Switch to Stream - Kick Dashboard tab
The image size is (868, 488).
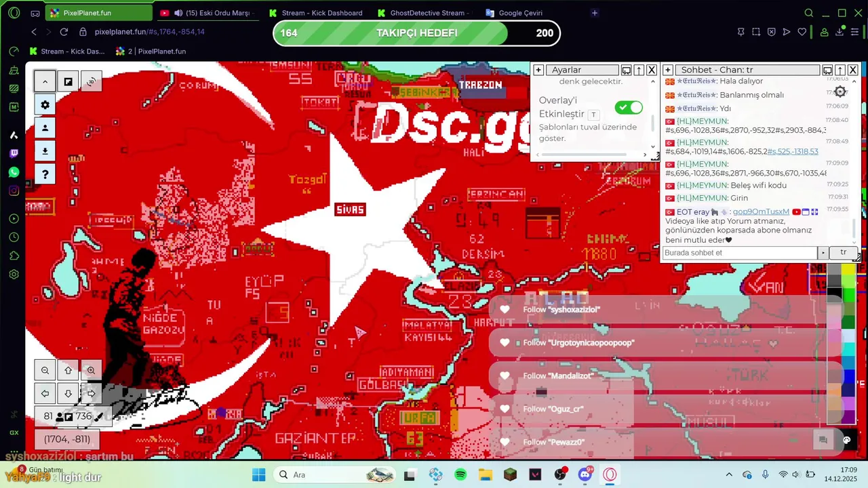pos(315,13)
